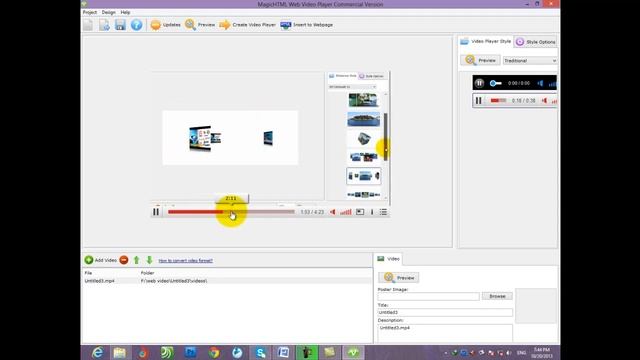Select the garden slideshow thumbnail in video
The image size is (640, 360).
363,100
